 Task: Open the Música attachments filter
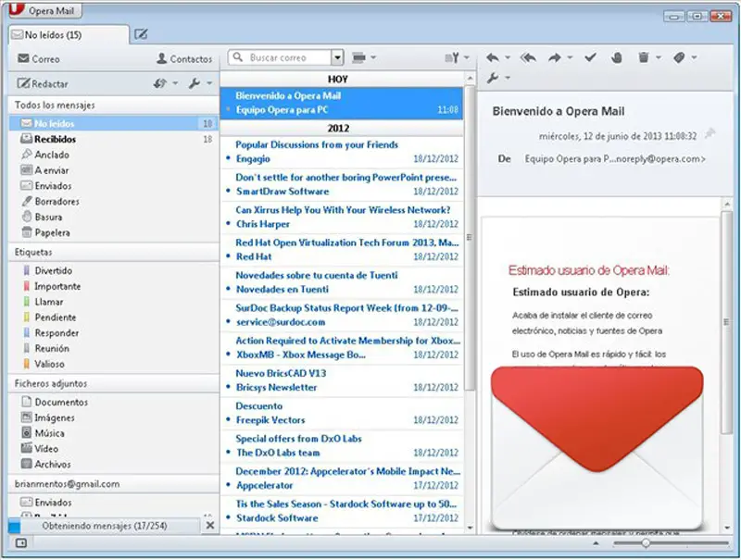pos(113,433)
